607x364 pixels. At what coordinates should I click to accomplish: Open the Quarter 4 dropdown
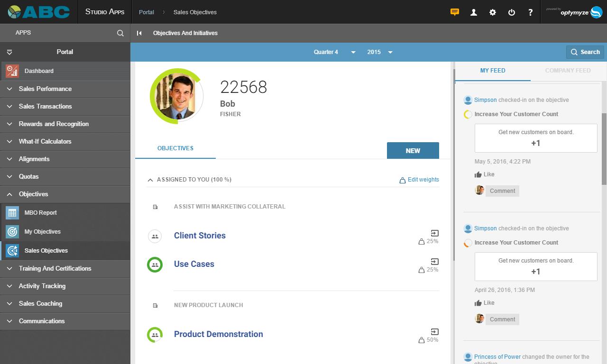[x=334, y=52]
